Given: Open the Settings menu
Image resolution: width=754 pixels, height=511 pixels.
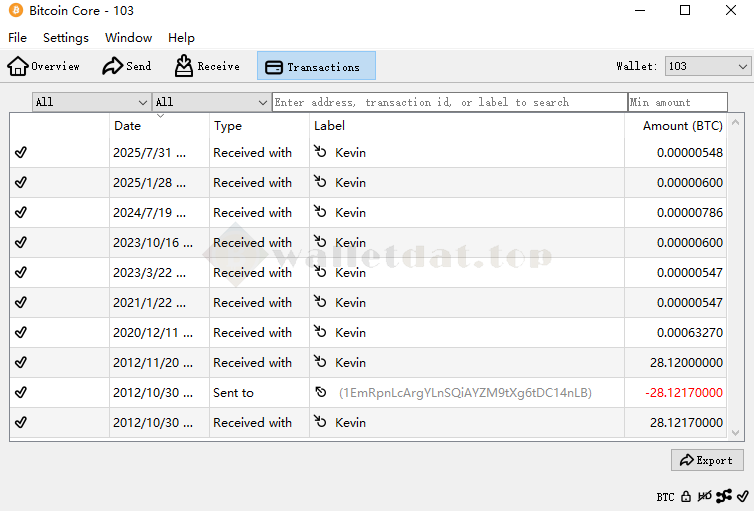Looking at the screenshot, I should 66,38.
